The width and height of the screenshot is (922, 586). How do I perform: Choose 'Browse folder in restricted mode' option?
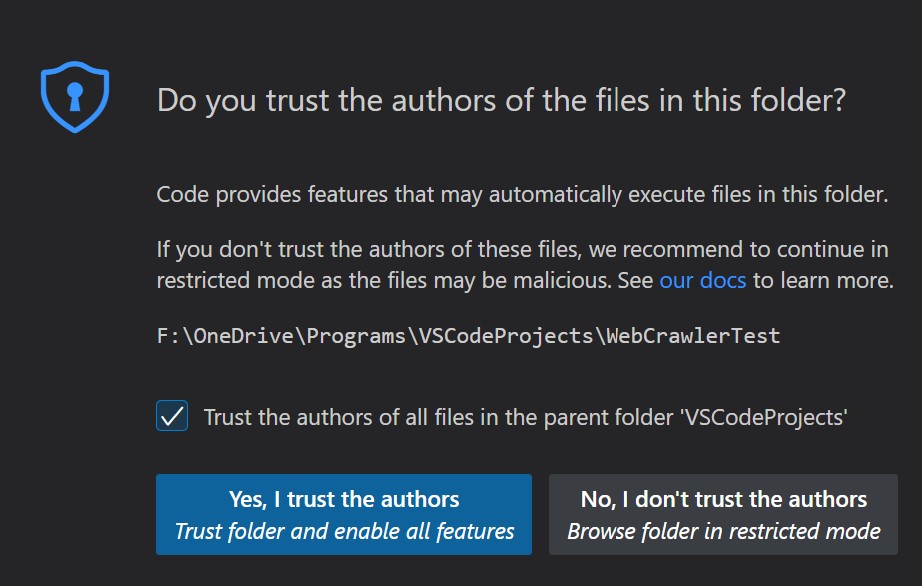(724, 531)
